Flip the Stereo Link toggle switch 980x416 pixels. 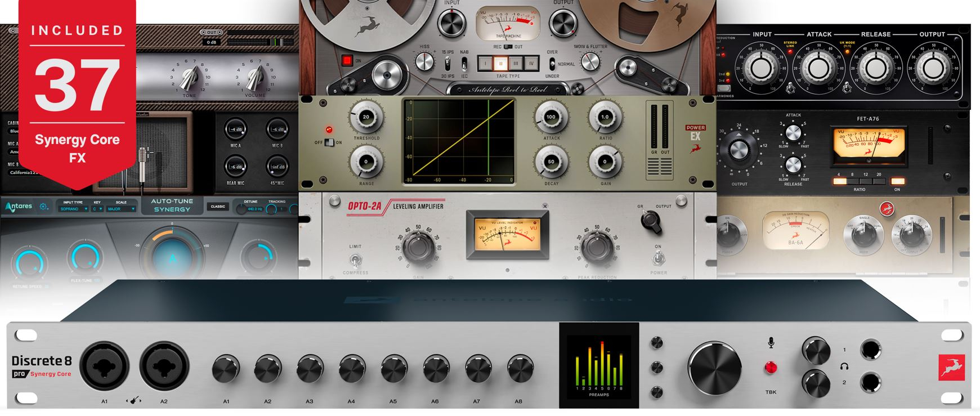click(790, 87)
